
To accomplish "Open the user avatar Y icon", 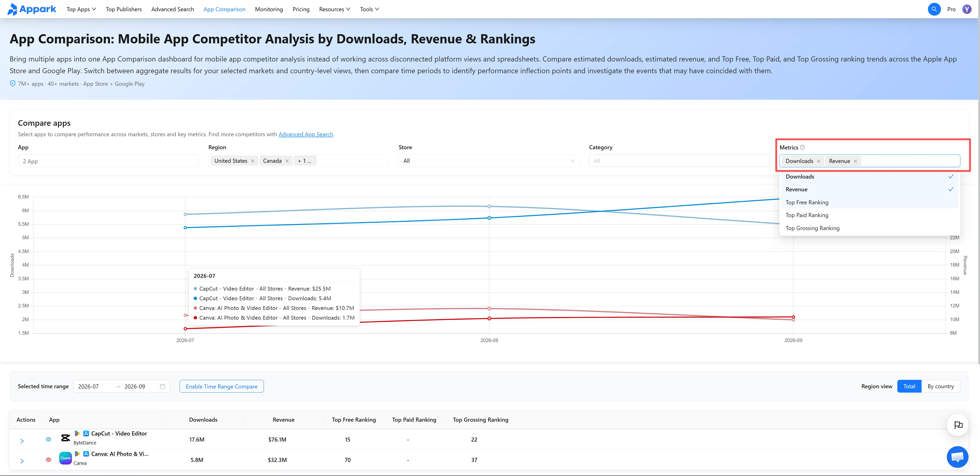I will (x=967, y=9).
